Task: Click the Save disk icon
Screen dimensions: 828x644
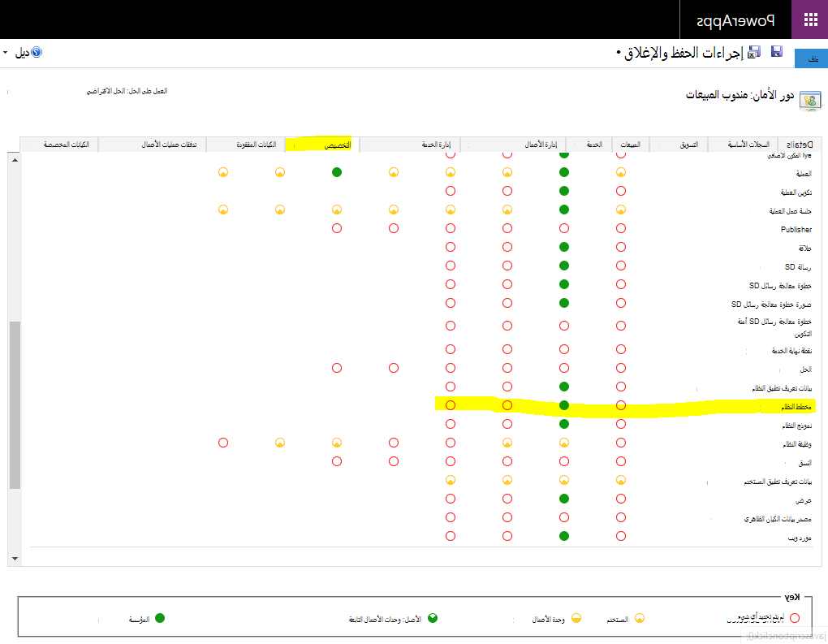Action: coord(776,51)
